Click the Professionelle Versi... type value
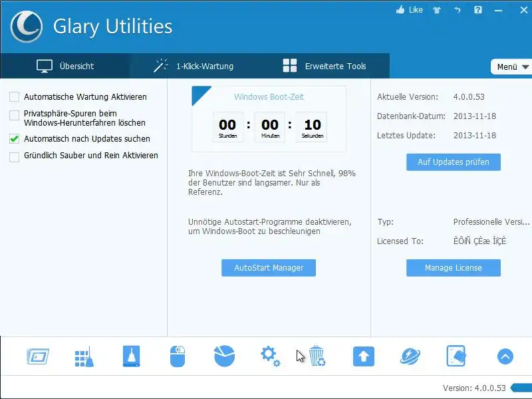532x399 pixels. [x=491, y=222]
